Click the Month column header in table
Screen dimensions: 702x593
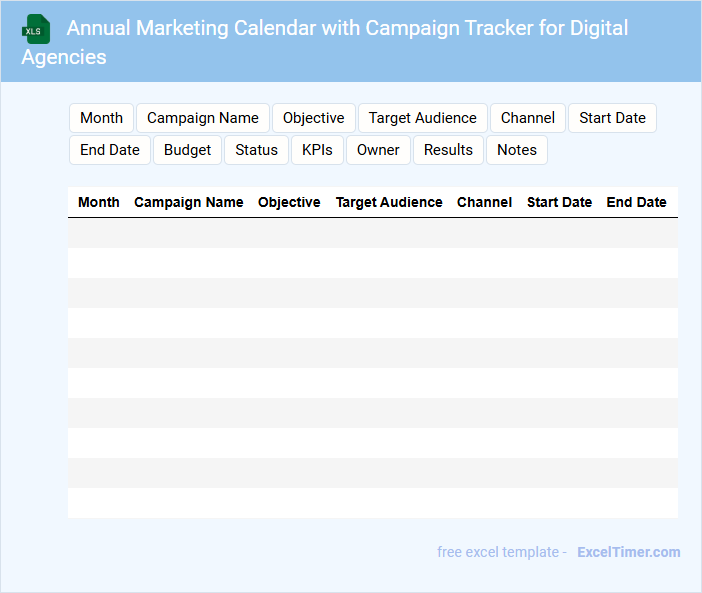pos(99,202)
